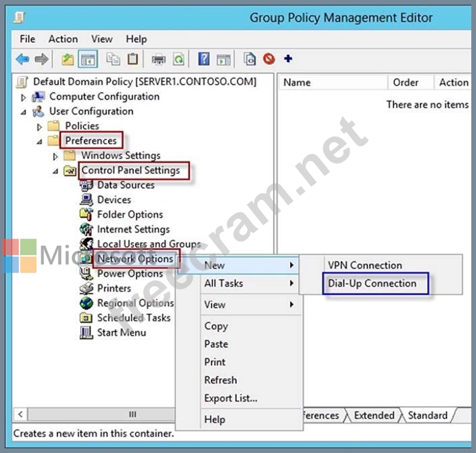The width and height of the screenshot is (476, 453).
Task: Switch to the Standard tab
Action: (428, 415)
